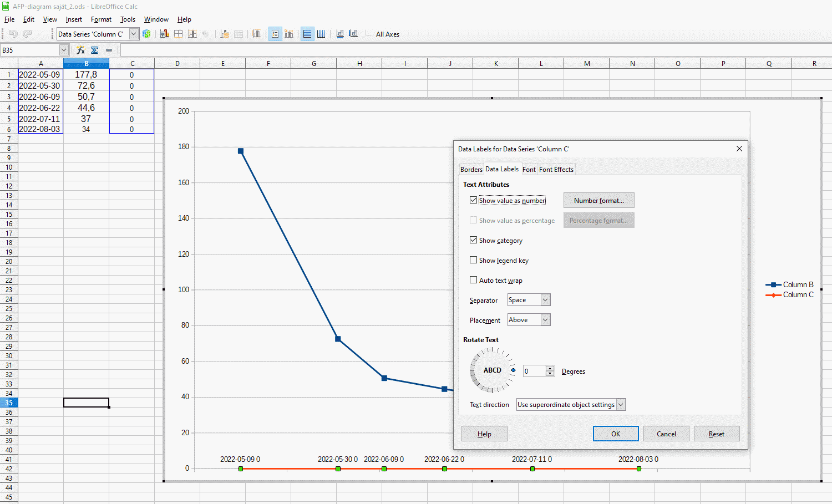Increase rotation degrees with up arrow

550,368
